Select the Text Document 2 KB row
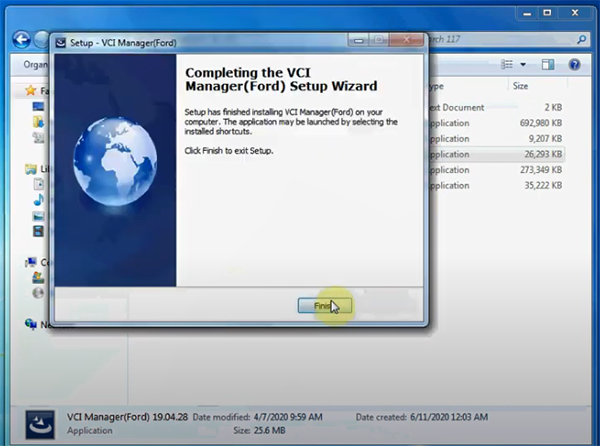 (x=496, y=107)
